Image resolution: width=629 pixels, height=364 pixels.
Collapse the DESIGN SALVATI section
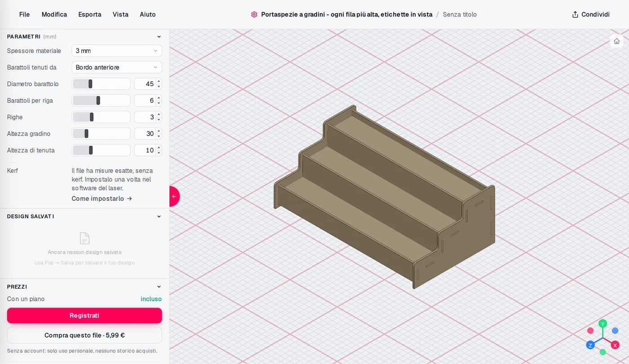159,216
